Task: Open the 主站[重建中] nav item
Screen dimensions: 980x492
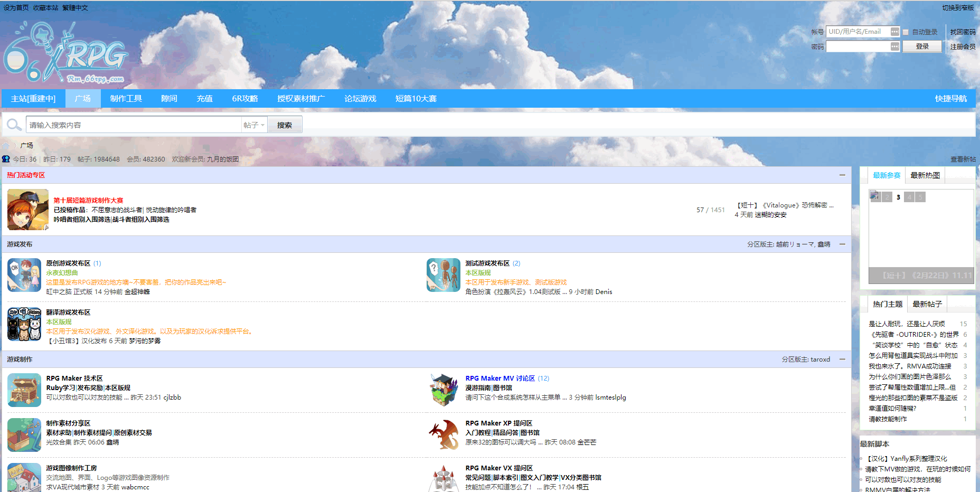Action: (33, 99)
